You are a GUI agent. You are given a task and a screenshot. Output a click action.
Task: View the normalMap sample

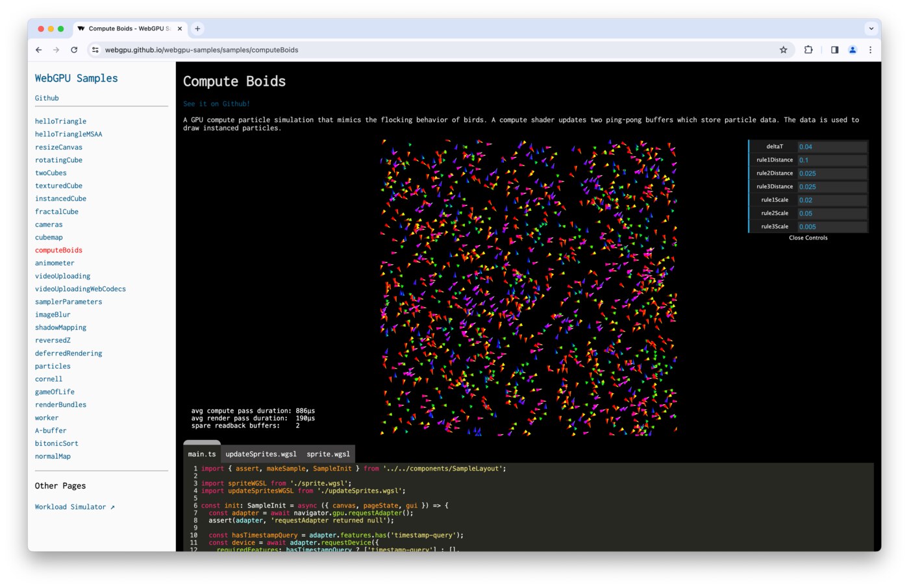[53, 457]
